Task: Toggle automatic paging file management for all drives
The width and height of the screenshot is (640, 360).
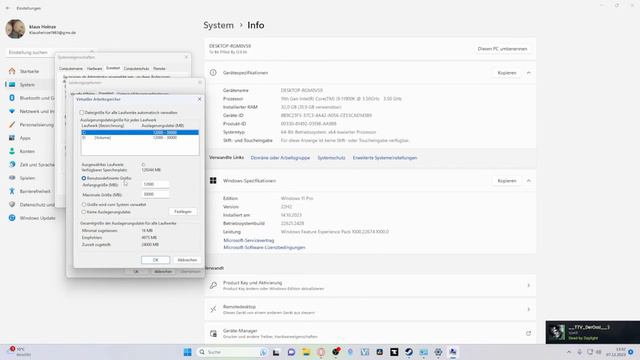Action: (82, 113)
